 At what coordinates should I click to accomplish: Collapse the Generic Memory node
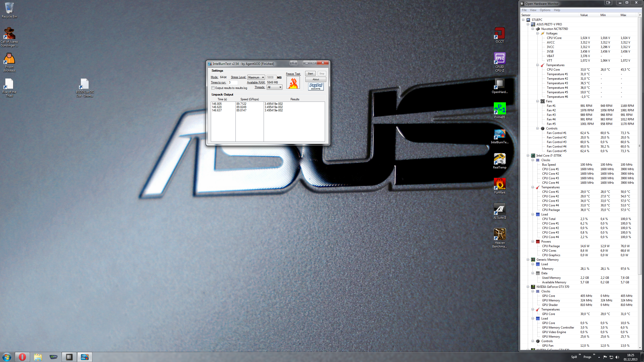pos(528,260)
